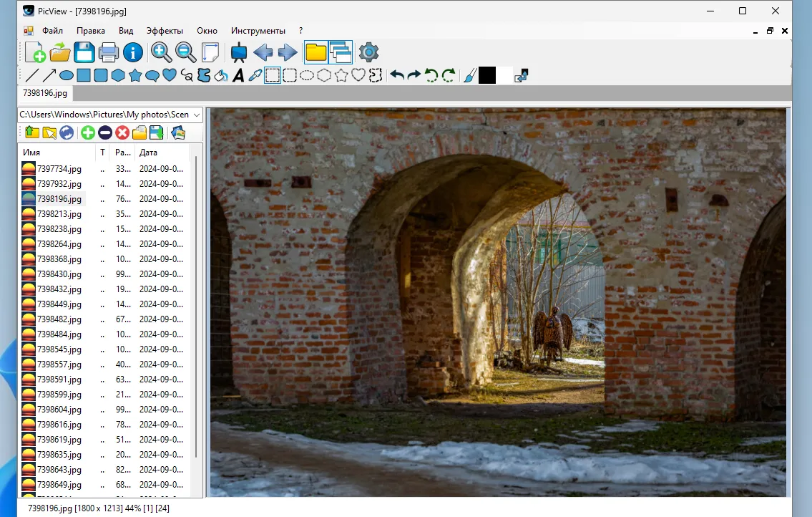812x517 pixels.
Task: Click the black foreground color swatch
Action: [487, 75]
